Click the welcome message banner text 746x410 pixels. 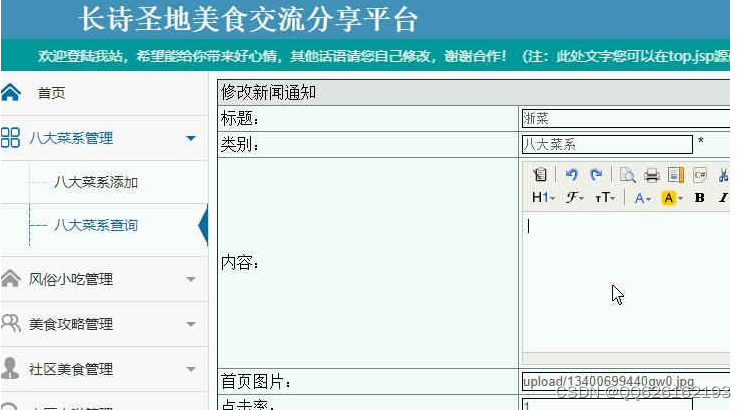coord(383,56)
